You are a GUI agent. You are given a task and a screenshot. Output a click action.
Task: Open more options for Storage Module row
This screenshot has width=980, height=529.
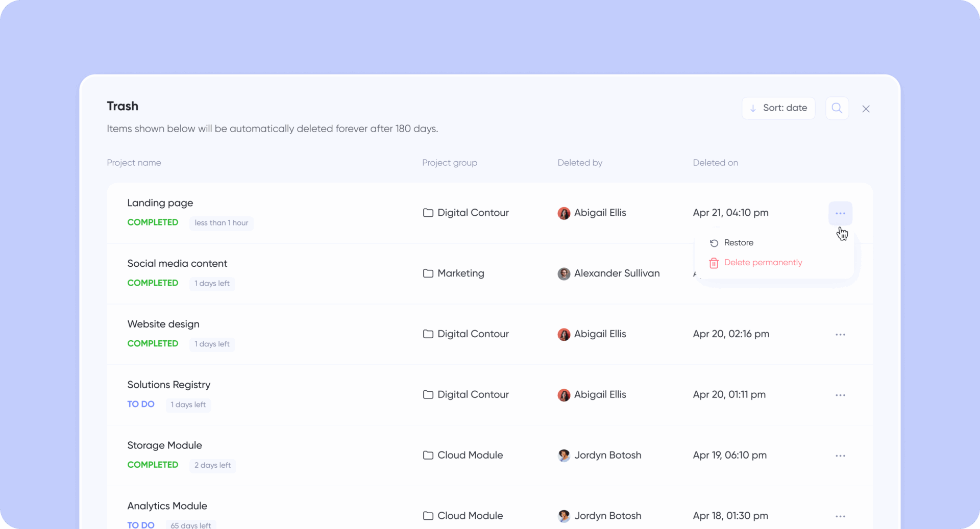(x=840, y=456)
